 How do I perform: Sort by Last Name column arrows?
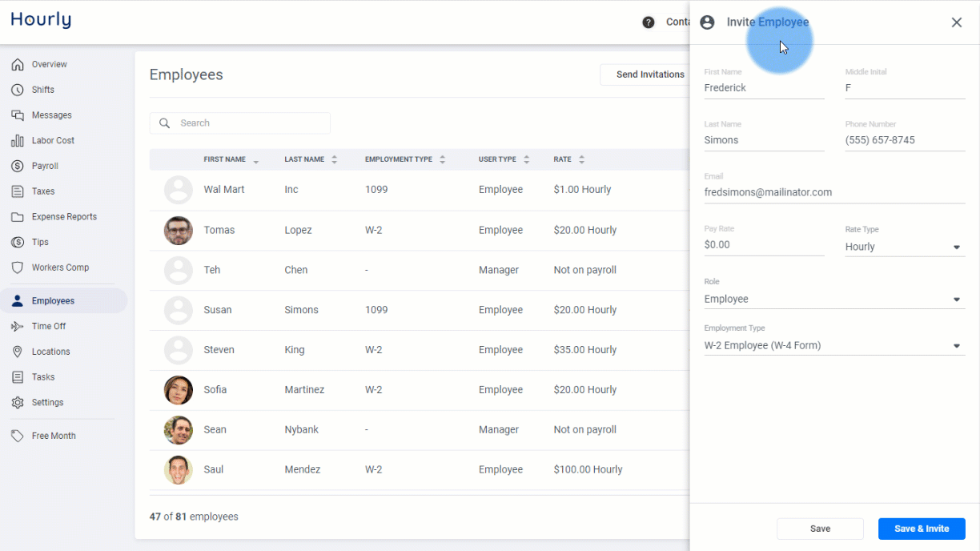click(x=335, y=159)
